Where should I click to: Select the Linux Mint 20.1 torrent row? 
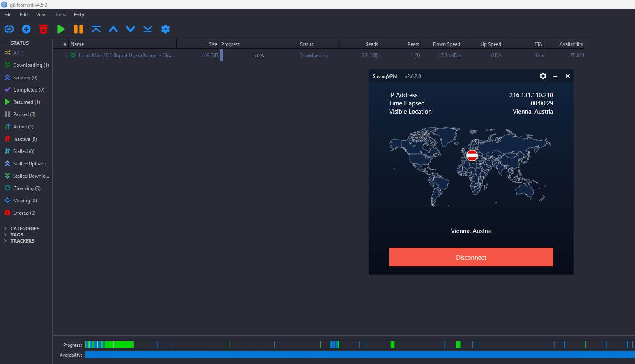pyautogui.click(x=319, y=55)
